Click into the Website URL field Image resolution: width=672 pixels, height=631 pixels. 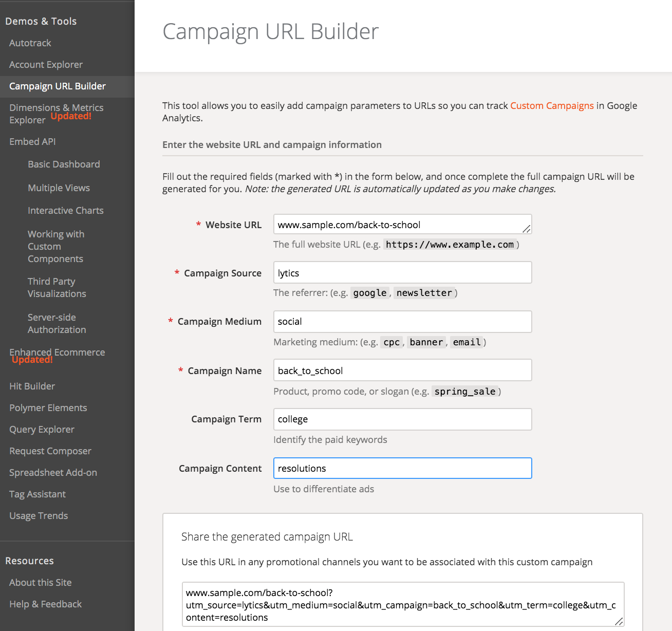403,224
